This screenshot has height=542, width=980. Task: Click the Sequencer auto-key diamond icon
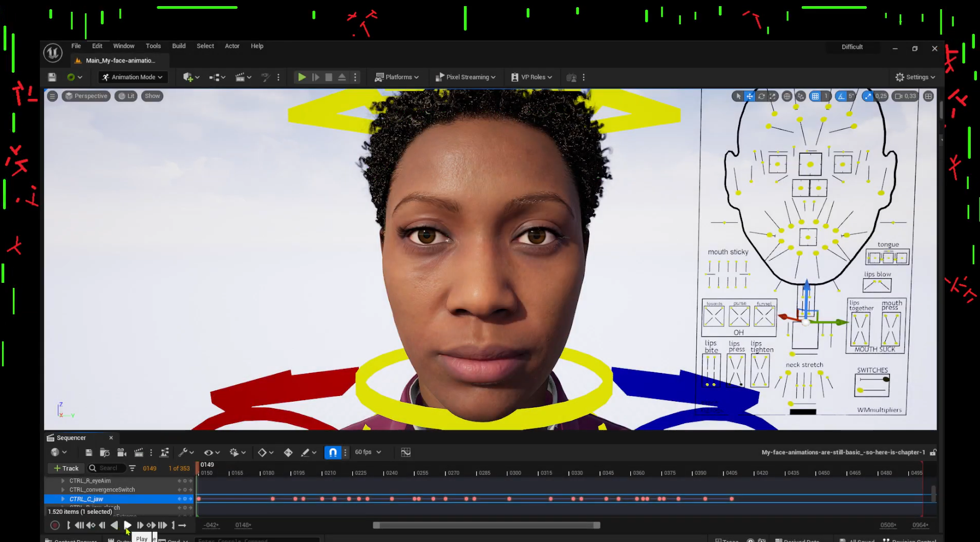pyautogui.click(x=288, y=452)
